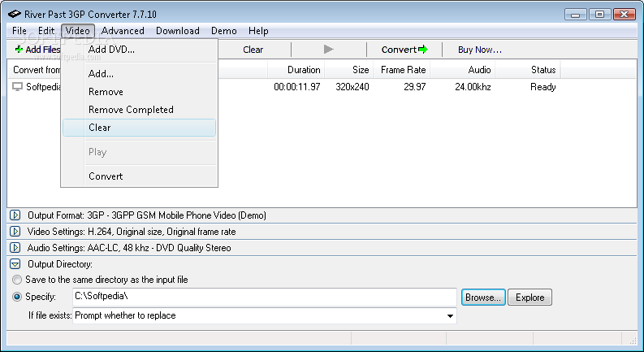Viewport: 644px width, 352px height.
Task: Click the 00:00:11.97 duration value
Action: click(x=297, y=87)
